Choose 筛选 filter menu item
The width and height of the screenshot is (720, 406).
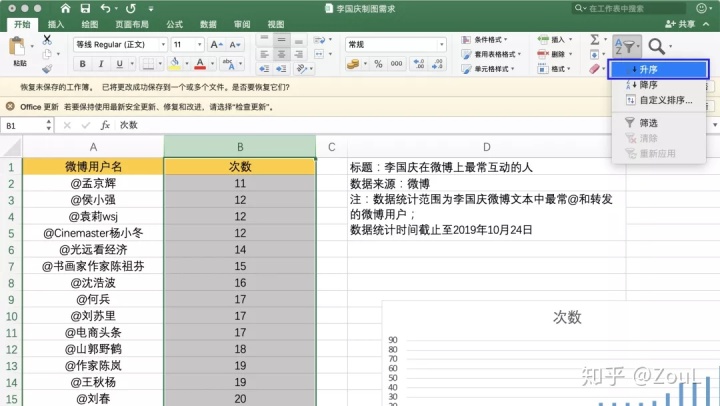658,123
